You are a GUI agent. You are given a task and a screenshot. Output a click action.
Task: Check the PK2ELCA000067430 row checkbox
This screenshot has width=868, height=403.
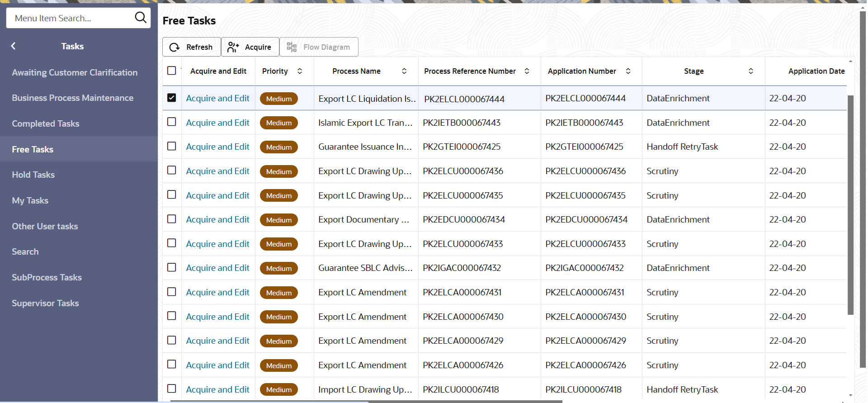tap(172, 316)
